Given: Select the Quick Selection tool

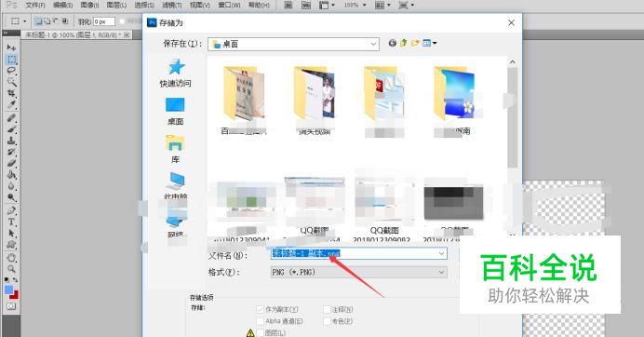Looking at the screenshot, I should pos(11,82).
